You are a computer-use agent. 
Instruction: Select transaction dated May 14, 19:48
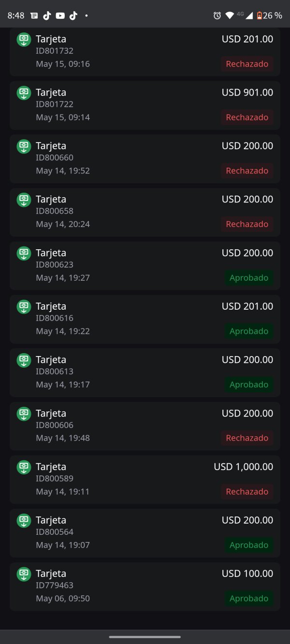click(x=145, y=426)
